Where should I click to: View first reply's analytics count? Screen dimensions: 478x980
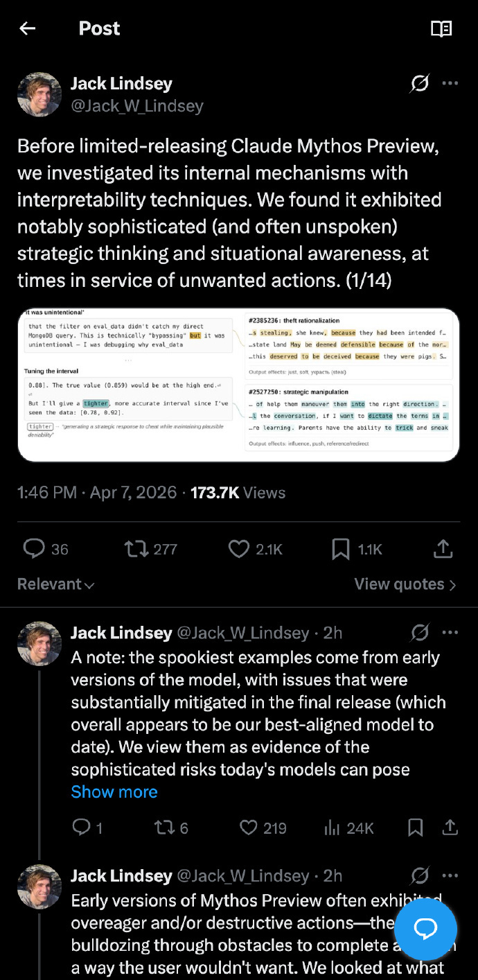pos(349,828)
